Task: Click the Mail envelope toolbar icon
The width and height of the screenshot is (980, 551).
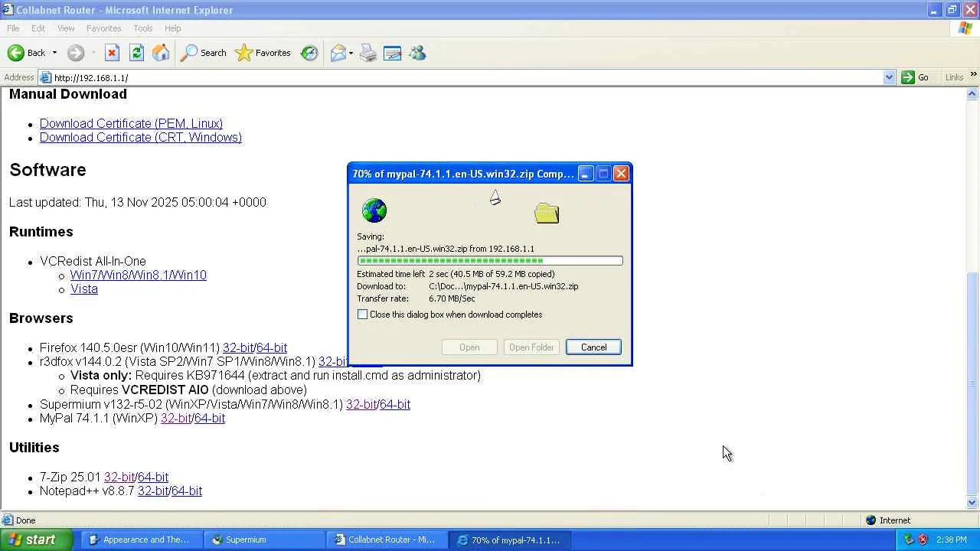Action: coord(338,53)
